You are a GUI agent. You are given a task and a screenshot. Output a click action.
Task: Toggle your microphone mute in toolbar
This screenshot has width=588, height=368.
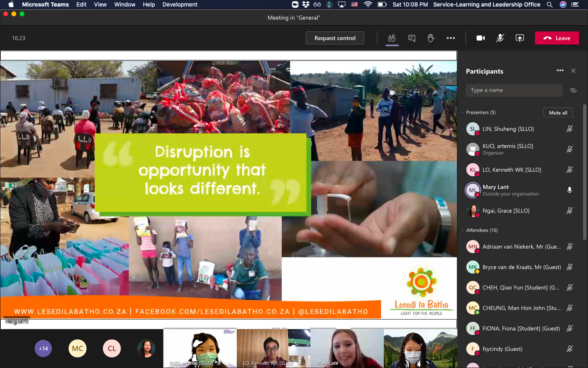(500, 38)
